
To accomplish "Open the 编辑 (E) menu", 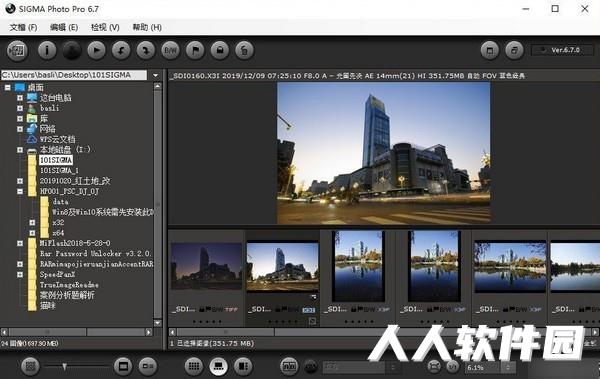I will 64,27.
